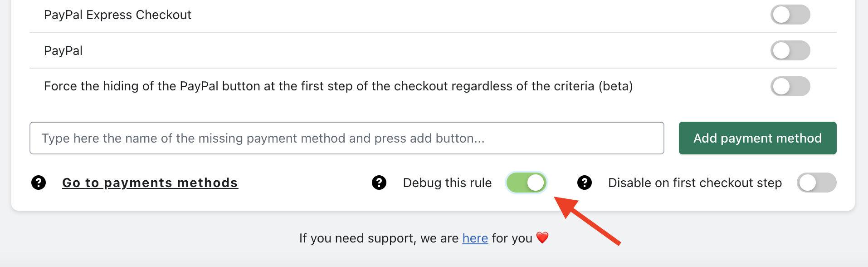Enable the PayPal payment method switch

[x=790, y=50]
